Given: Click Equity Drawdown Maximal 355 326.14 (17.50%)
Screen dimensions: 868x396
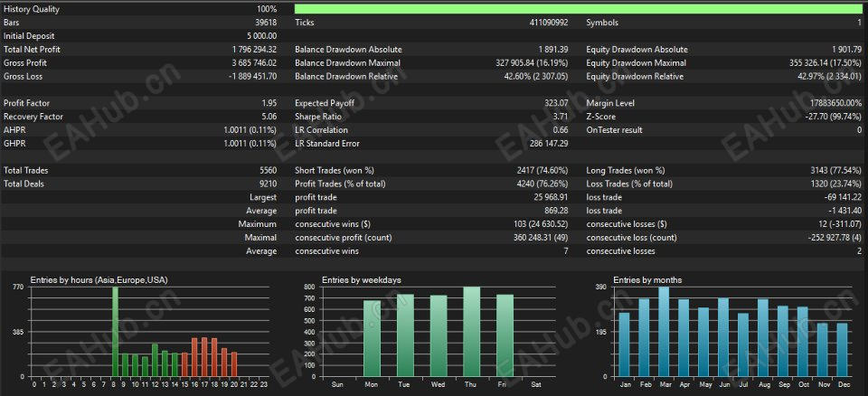Looking at the screenshot, I should 826,63.
